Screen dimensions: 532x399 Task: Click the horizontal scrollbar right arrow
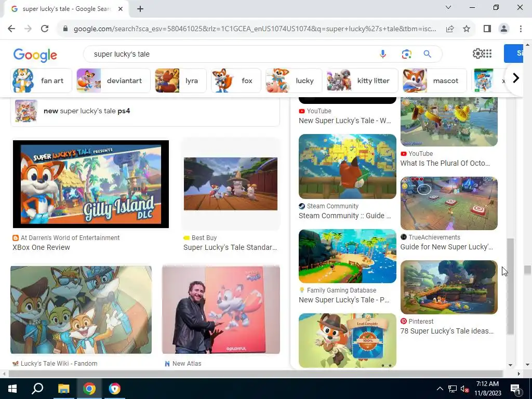pos(519,374)
